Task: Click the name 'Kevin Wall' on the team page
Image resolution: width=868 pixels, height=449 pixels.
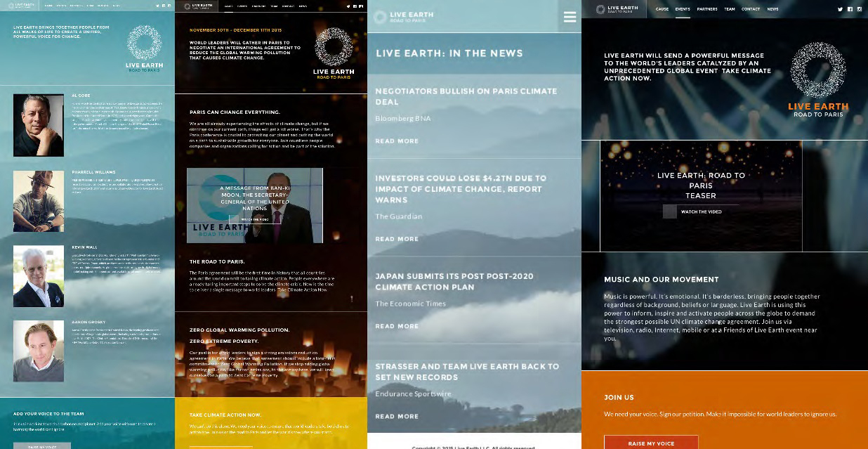Action: [x=85, y=247]
